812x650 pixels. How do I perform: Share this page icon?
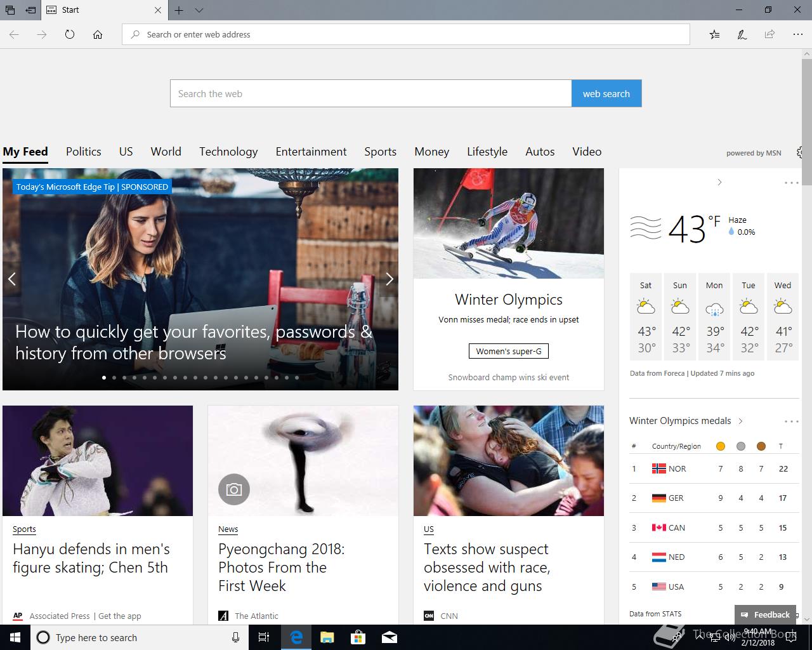pos(769,34)
